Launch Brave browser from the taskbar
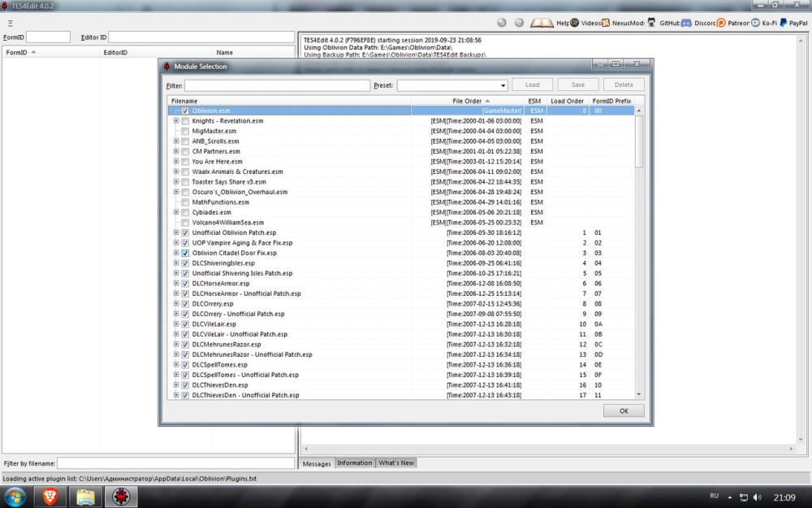The image size is (812, 508). [50, 497]
